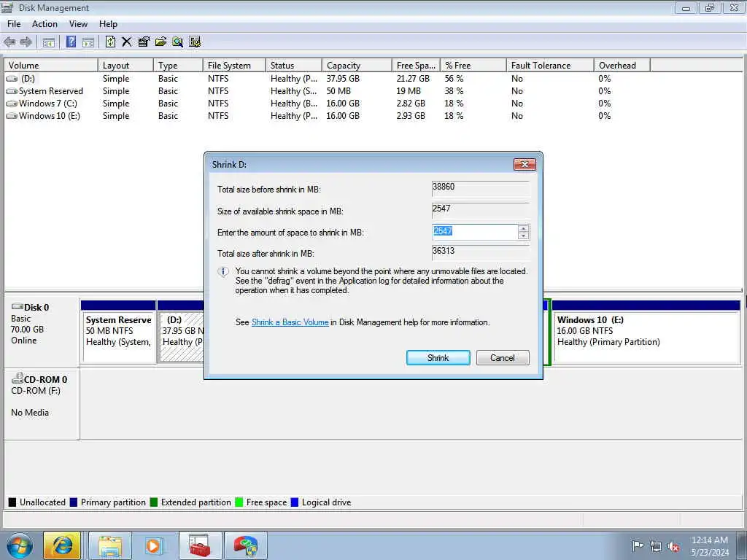Click the '21.27 GB' free space cell

[413, 79]
